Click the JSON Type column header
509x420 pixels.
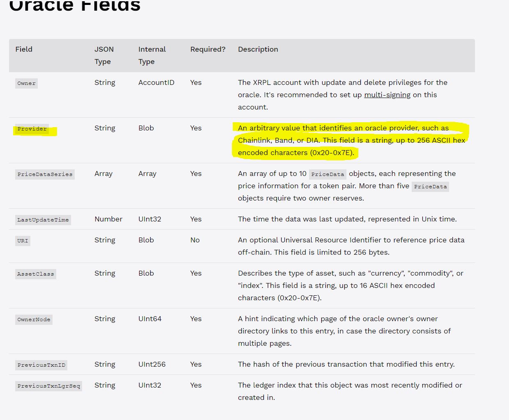(104, 55)
